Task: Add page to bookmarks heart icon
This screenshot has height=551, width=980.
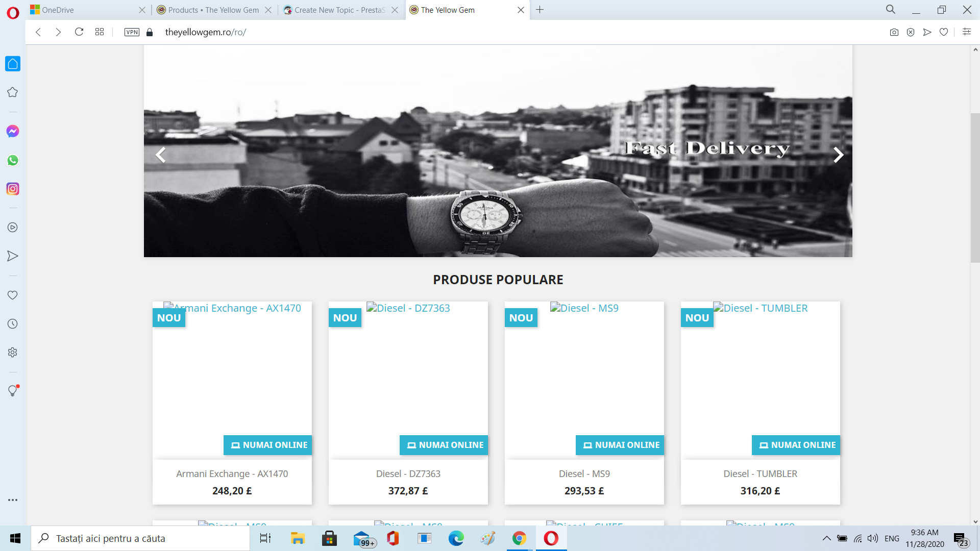Action: coord(944,32)
